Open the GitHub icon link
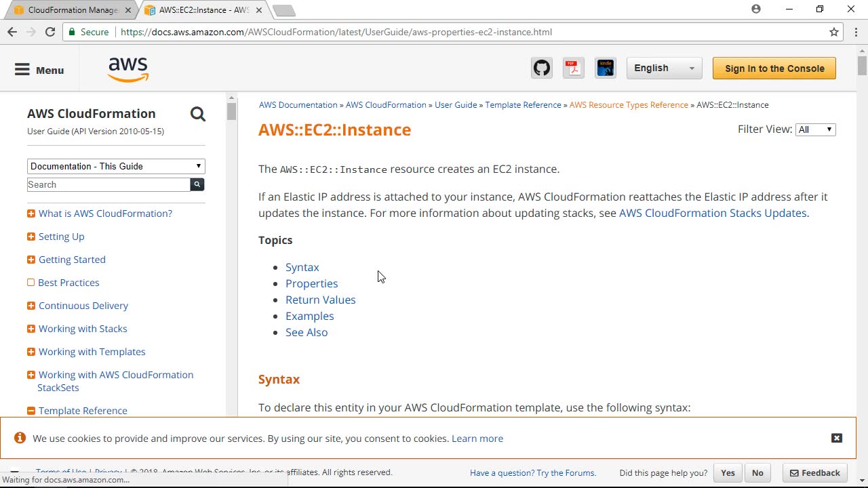Screen dimensions: 868x488 (542, 68)
